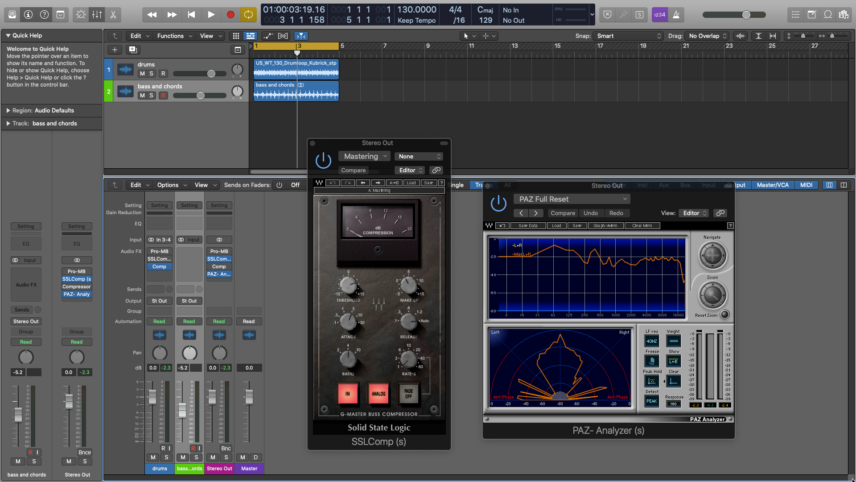
Task: Open the PAZ Full Reset preset dropdown
Action: click(572, 199)
